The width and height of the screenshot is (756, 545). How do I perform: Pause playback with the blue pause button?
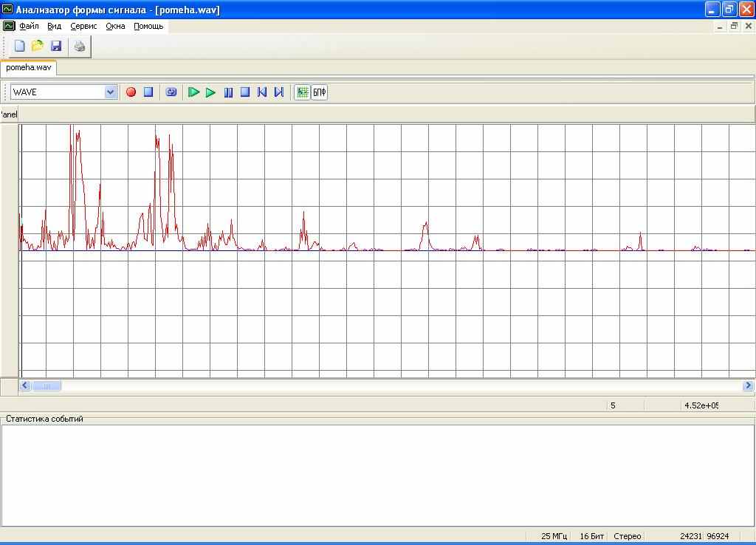coord(229,92)
